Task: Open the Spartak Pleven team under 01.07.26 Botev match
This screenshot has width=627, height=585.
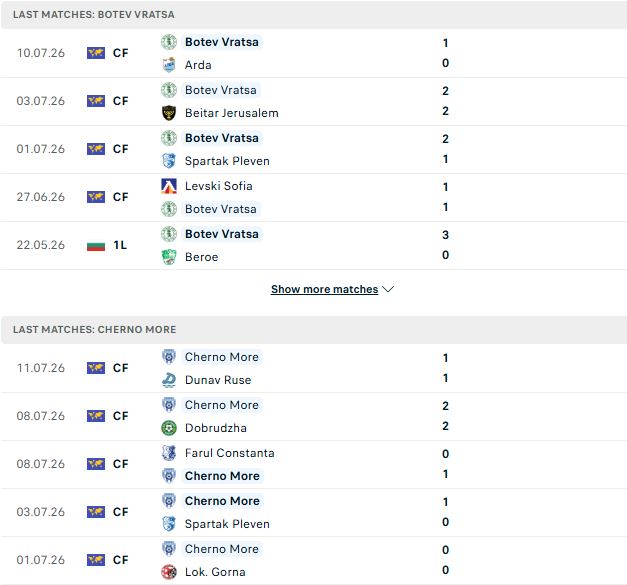Action: pos(227,161)
